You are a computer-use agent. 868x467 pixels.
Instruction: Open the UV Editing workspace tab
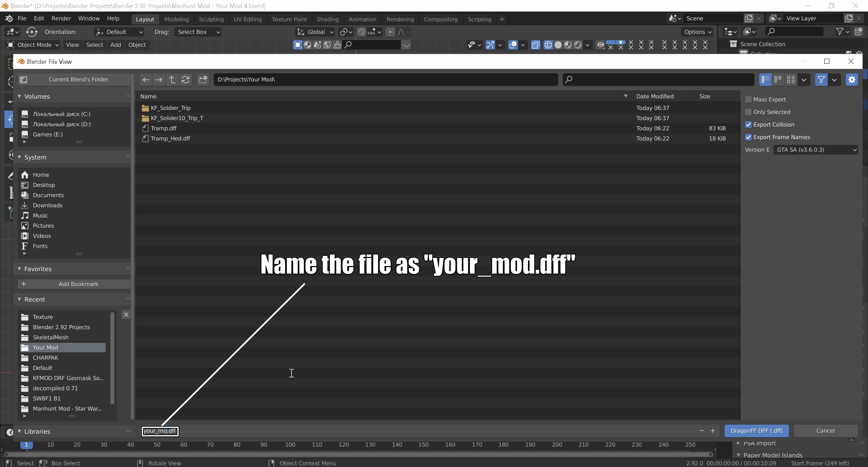[248, 19]
